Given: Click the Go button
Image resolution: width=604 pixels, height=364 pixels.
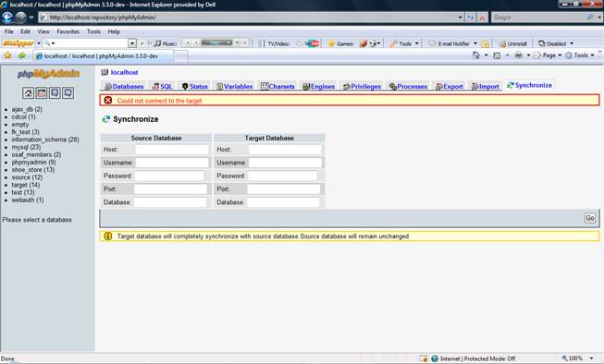Looking at the screenshot, I should pyautogui.click(x=590, y=218).
